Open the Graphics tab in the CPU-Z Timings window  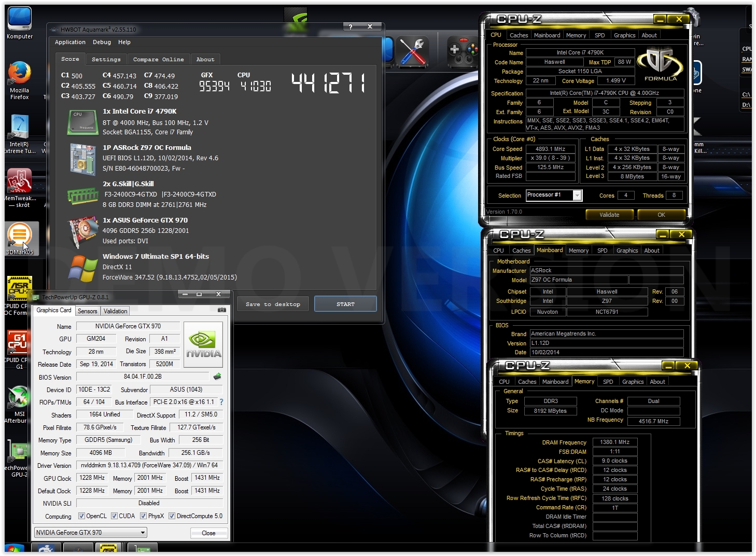(633, 382)
